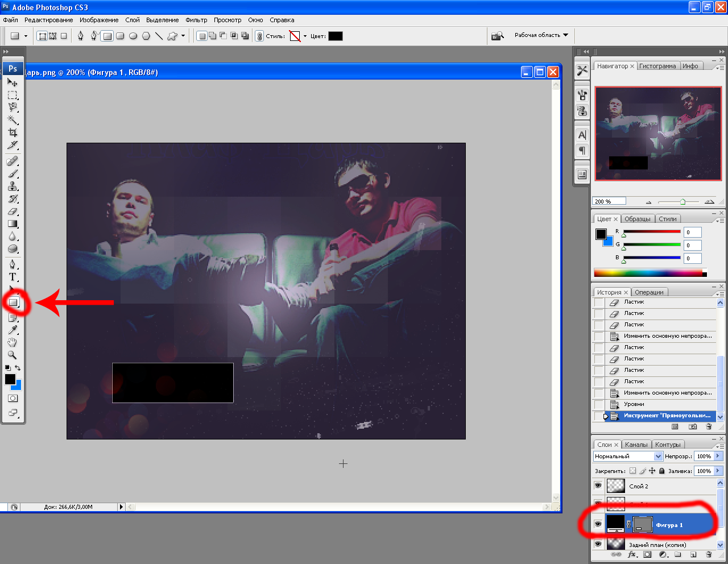Select the Zoom magnifier tool
The height and width of the screenshot is (564, 728).
click(x=13, y=355)
